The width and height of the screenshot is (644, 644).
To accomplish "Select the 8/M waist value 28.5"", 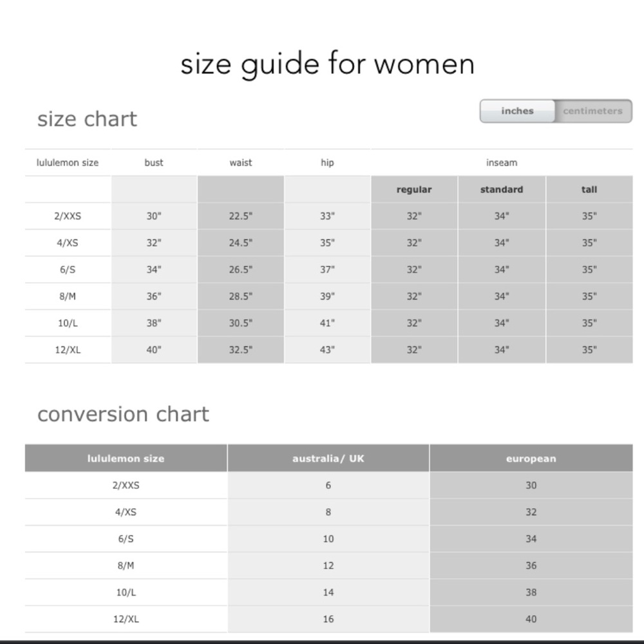I will point(241,296).
